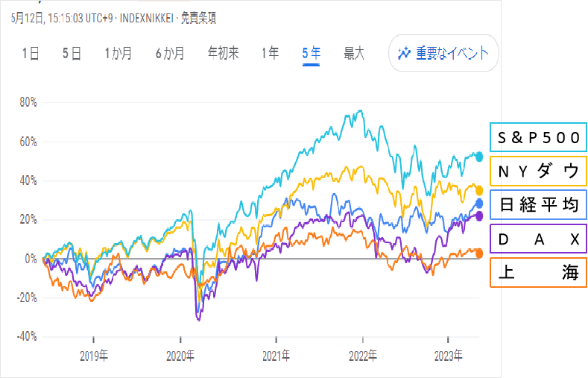
Task: Select the NYダウ legend label box
Action: point(538,171)
